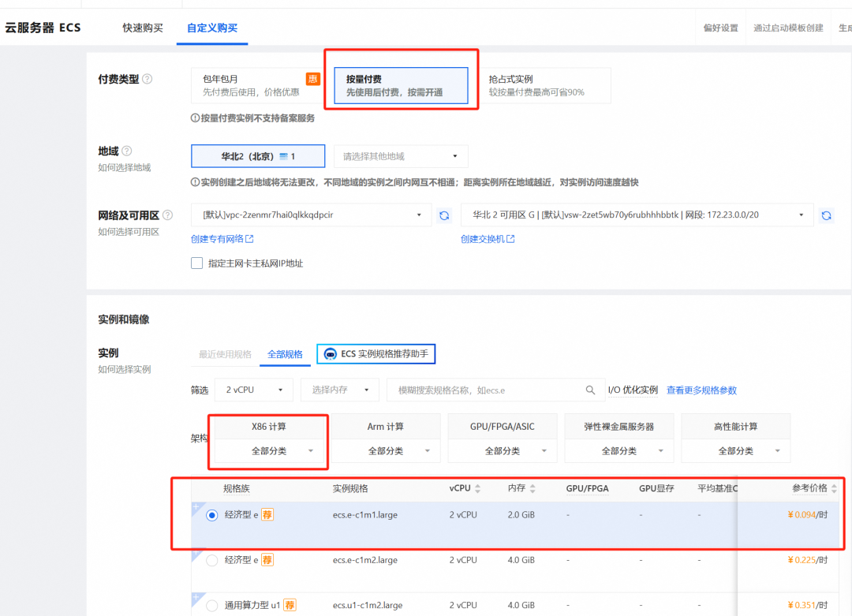Refresh the vSwitch availability zone list
Screen dimensions: 852x616
point(827,215)
